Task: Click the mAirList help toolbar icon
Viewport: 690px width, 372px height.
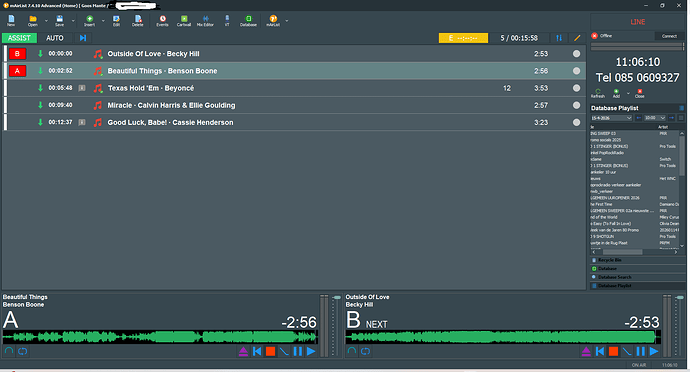Action: 273,21
